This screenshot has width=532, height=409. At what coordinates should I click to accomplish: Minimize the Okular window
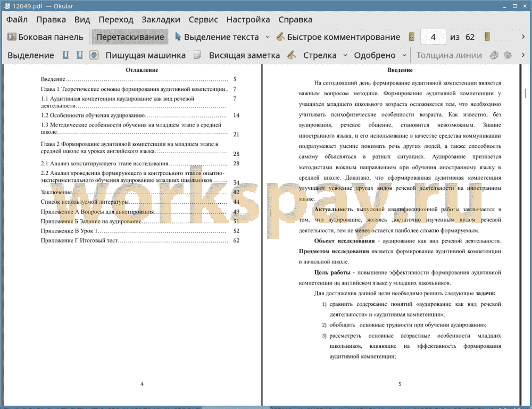tap(504, 6)
